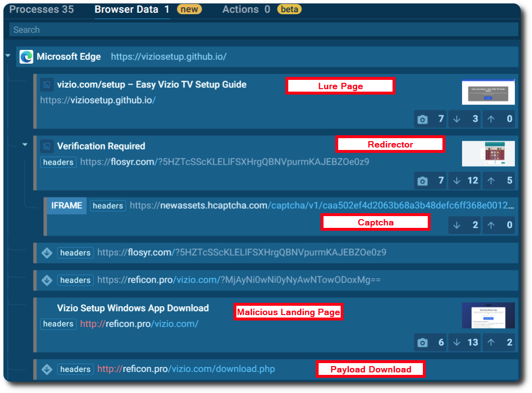
Task: Click redirect diamond icon in download.php row
Action: click(x=47, y=369)
